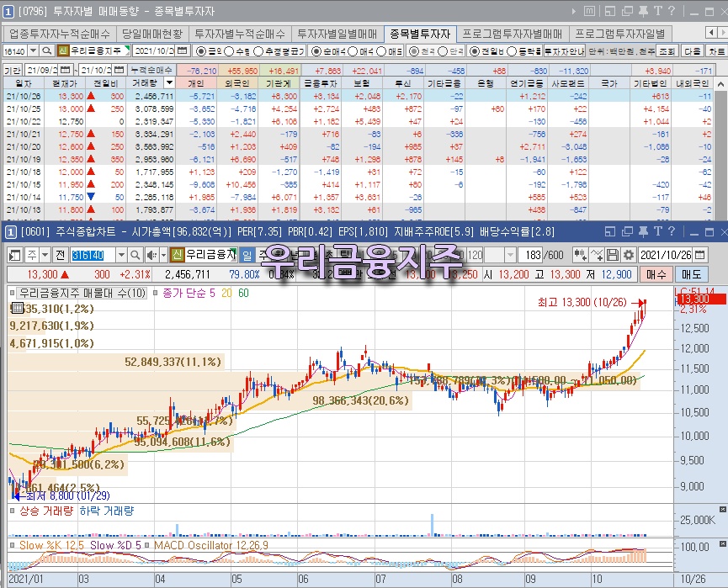Click the cascade windows icon in 0796 title bar
The image size is (728, 588).
tap(627, 11)
